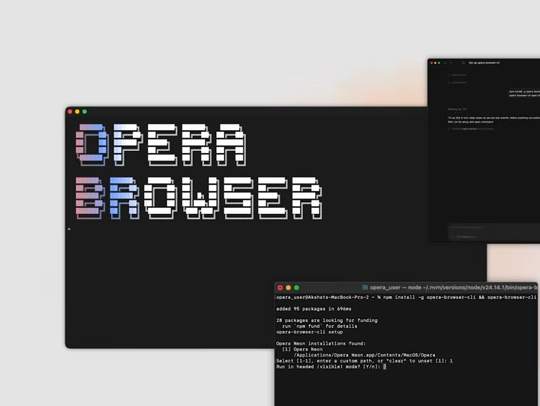
Task: Click the 'run `npm fund` for details' line
Action: 320,326
